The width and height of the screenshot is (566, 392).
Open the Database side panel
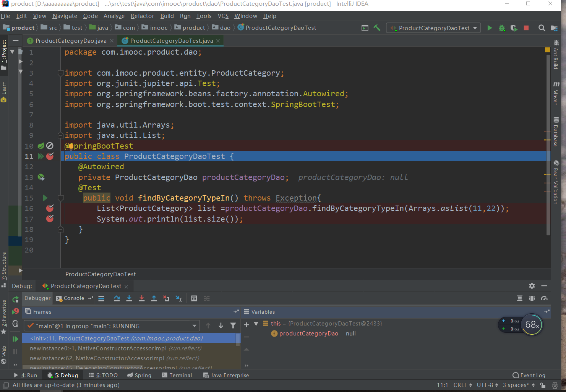(556, 132)
